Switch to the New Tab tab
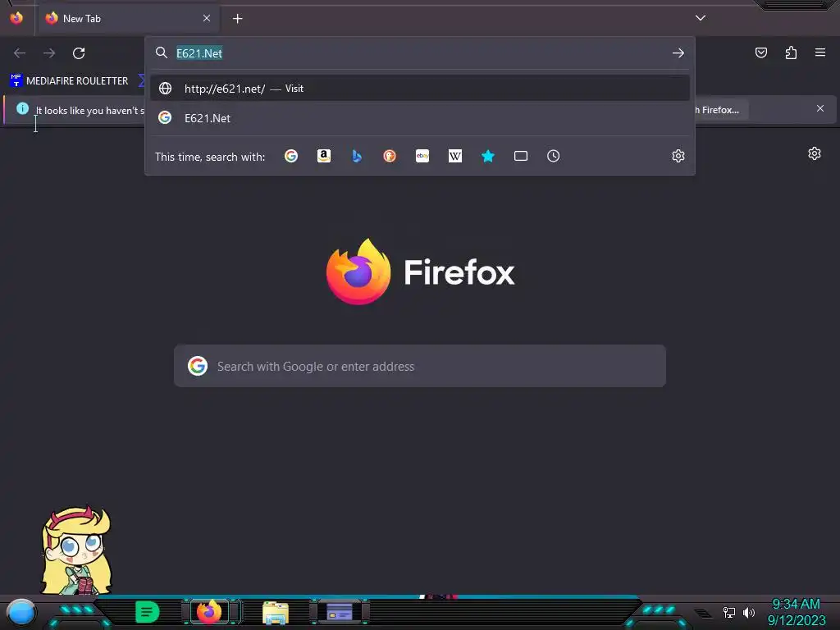 tap(129, 19)
